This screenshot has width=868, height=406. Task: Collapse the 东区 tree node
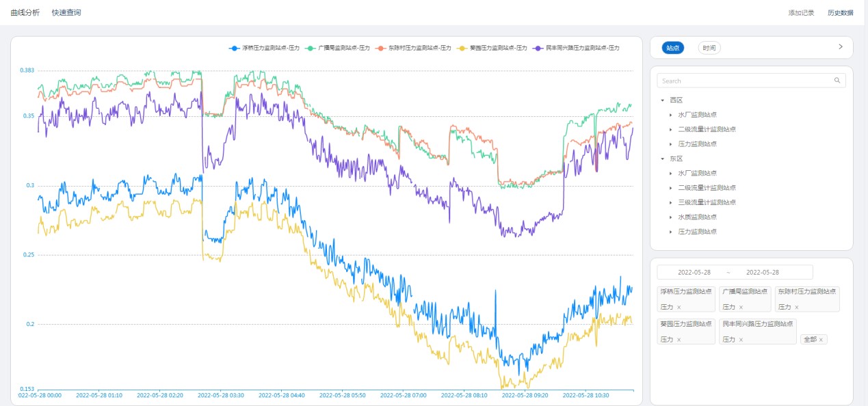[x=663, y=159]
